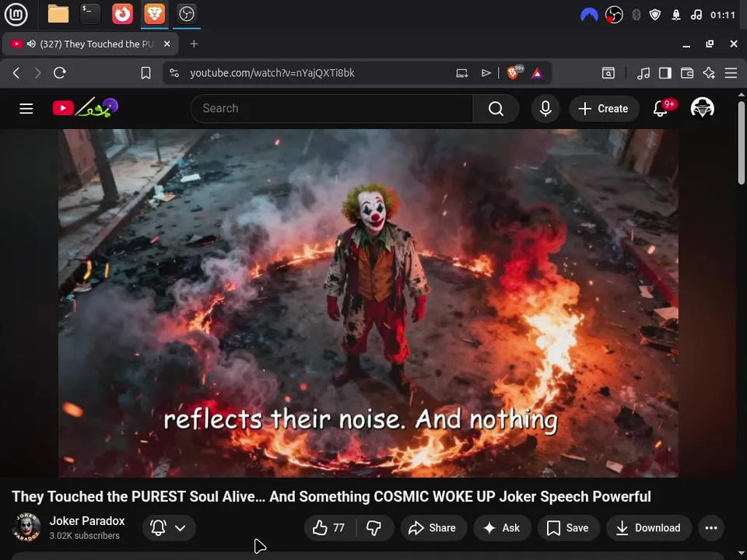Open the Joker Paradox channel name link
The height and width of the screenshot is (560, 747).
pos(87,520)
